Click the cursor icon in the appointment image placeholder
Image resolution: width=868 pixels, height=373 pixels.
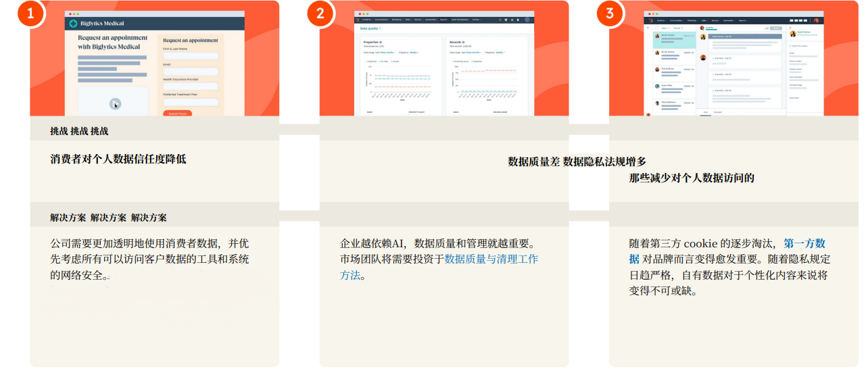pos(115,104)
